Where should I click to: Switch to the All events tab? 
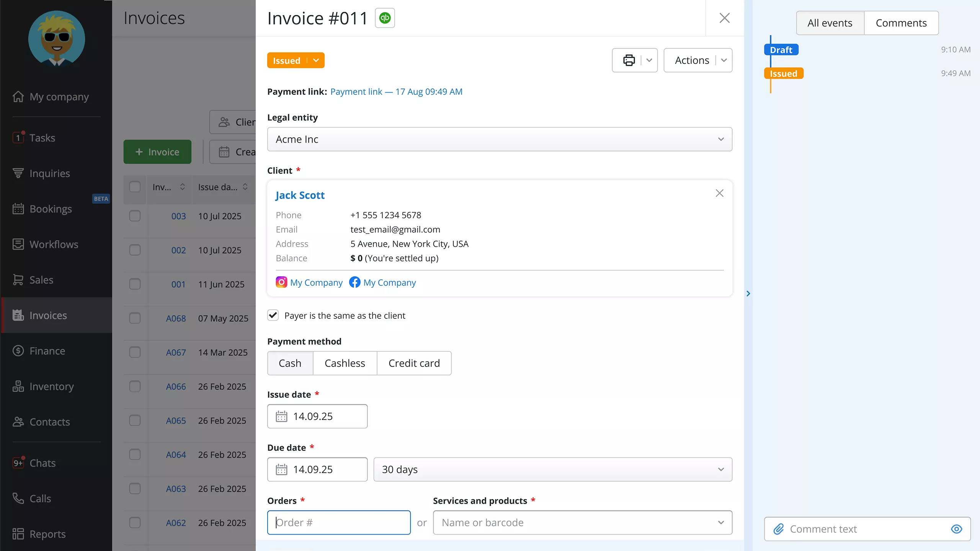point(830,23)
